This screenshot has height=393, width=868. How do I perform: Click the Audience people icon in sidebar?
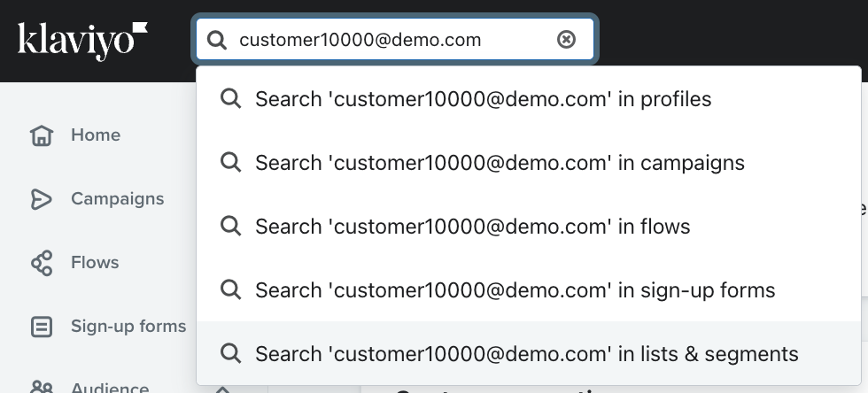click(42, 386)
